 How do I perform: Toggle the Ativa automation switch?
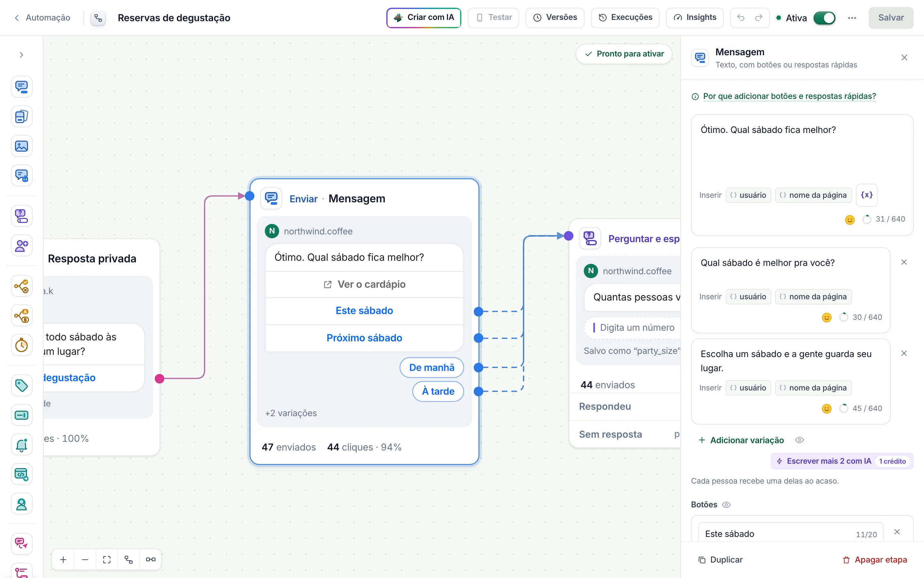click(824, 18)
